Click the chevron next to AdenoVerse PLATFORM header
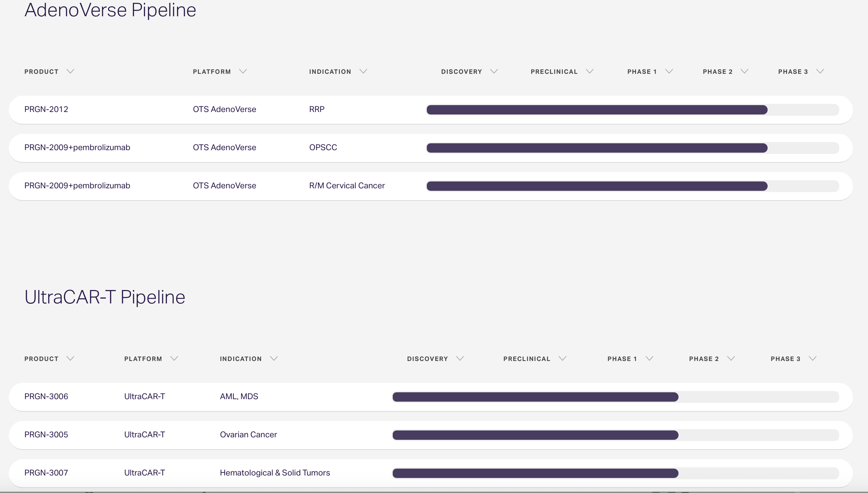The height and width of the screenshot is (493, 868). point(243,71)
